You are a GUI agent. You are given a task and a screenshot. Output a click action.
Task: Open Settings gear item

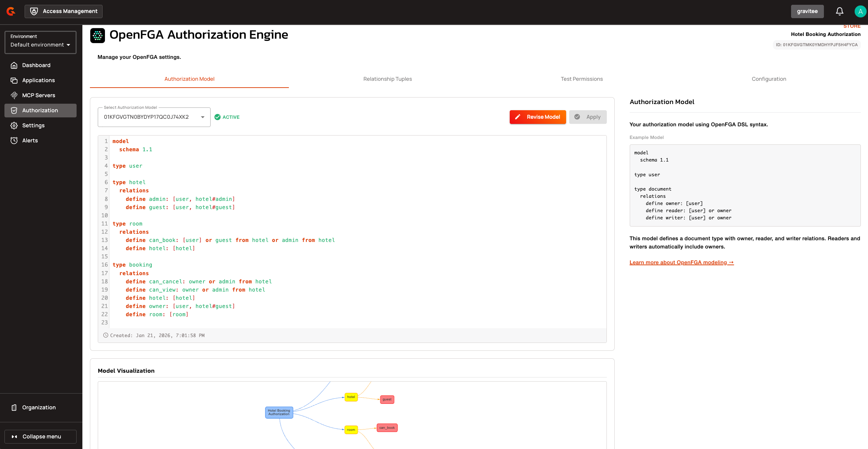coord(33,126)
